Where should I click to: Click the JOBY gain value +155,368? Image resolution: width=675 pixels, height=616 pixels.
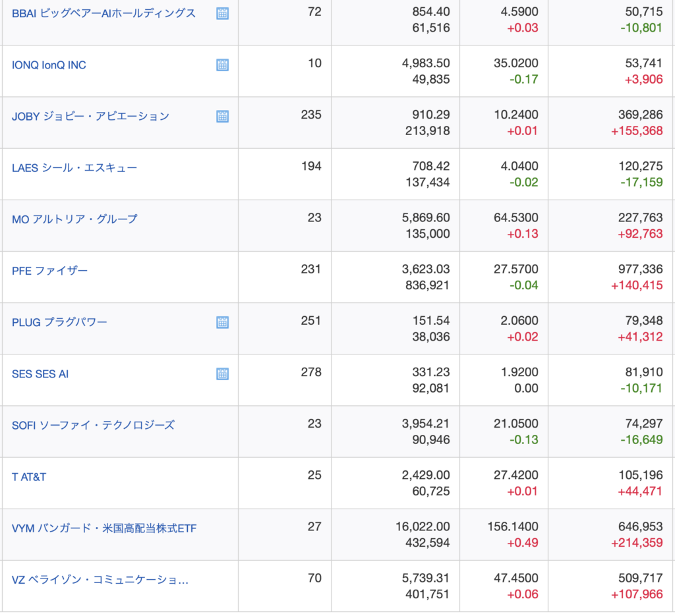click(637, 130)
